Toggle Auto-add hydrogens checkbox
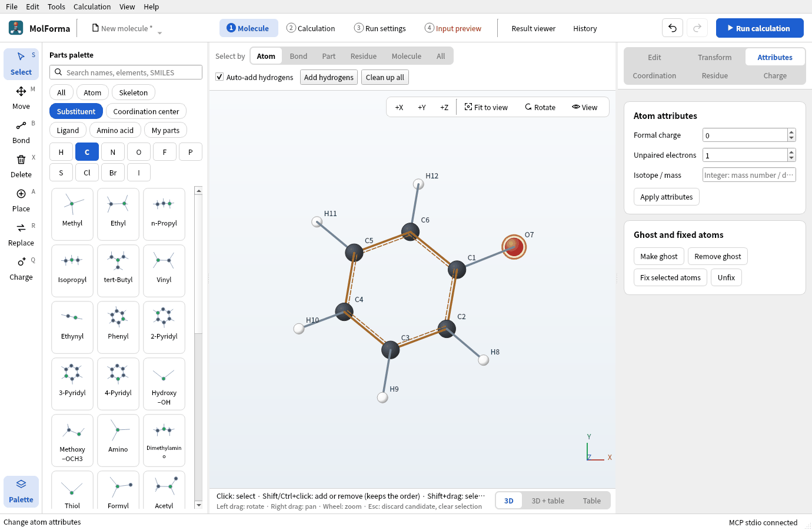This screenshot has height=530, width=812. 219,77
